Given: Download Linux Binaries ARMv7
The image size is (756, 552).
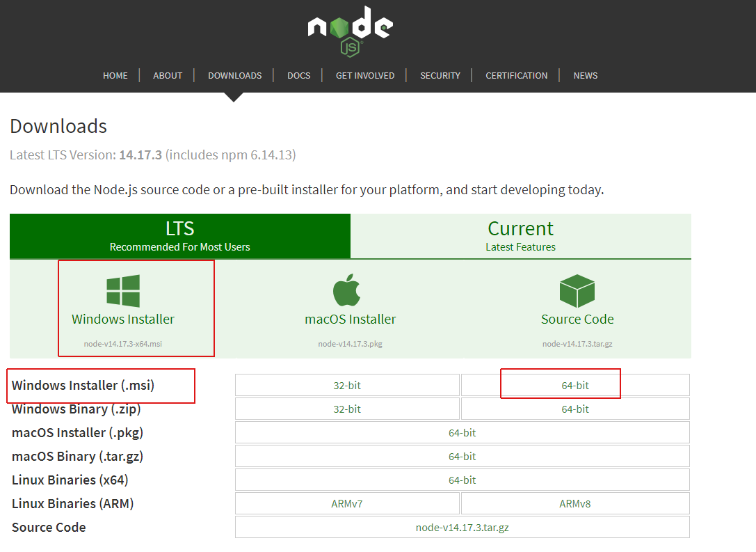Looking at the screenshot, I should pos(347,503).
